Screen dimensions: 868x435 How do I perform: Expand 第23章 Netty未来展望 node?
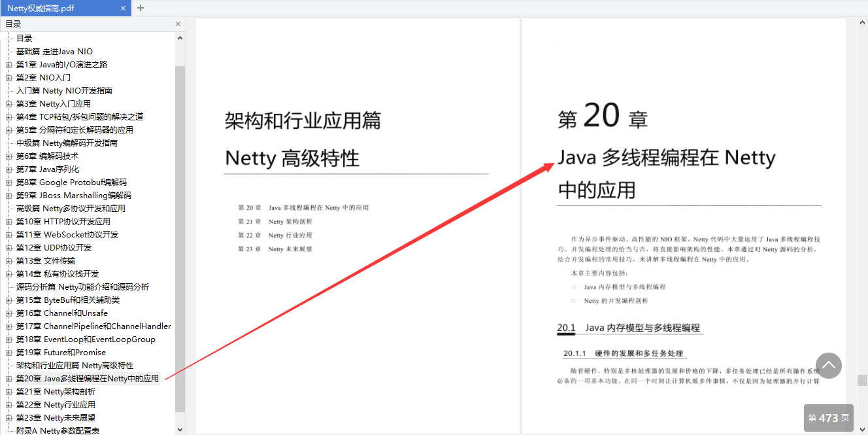(x=9, y=418)
